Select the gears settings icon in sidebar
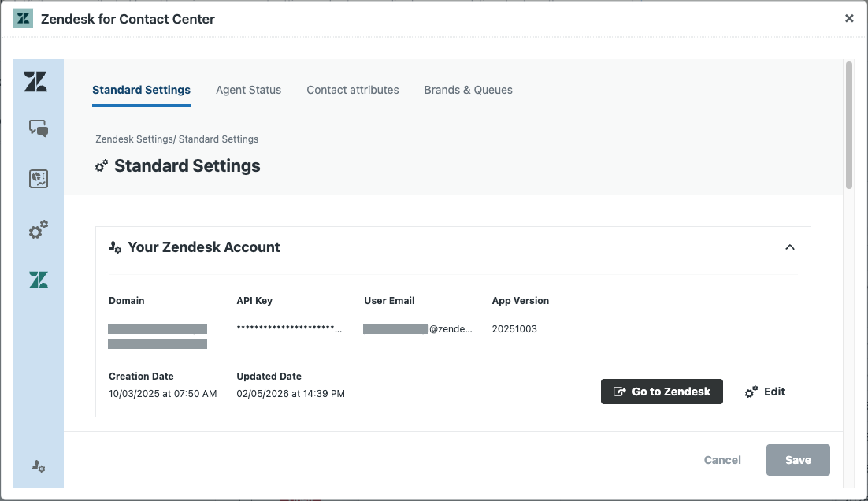This screenshot has width=868, height=501. click(x=39, y=230)
